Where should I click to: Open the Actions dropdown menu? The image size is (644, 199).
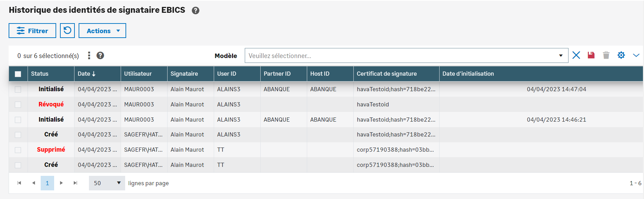pos(102,31)
